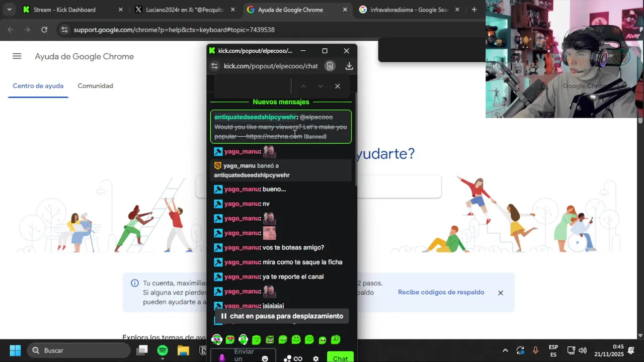Viewport: 644px width, 362px height.
Task: Open site information icon in main address bar
Action: pyautogui.click(x=64, y=30)
